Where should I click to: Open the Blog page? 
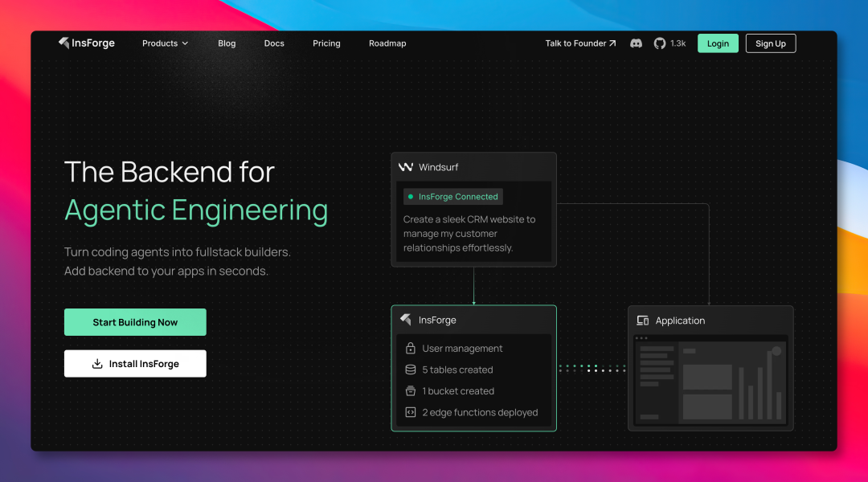pos(227,43)
